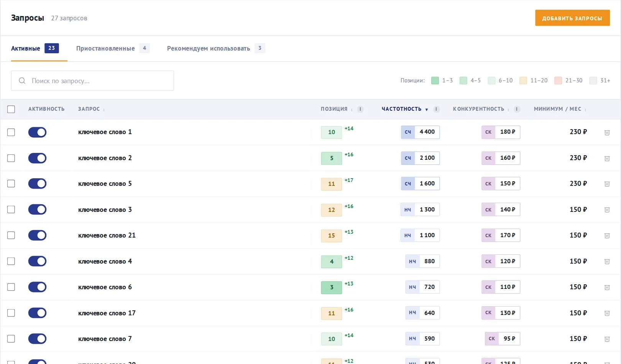Toggle activity of ключевое слово 6
Screen dimensions: 621x364
[37, 287]
